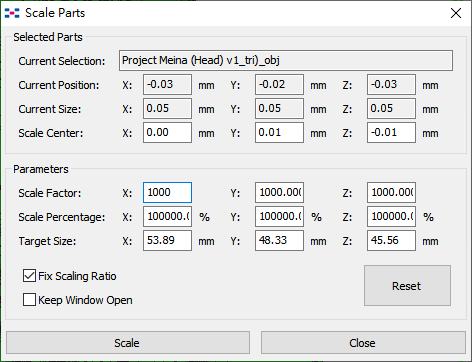The height and width of the screenshot is (362, 472).
Task: Enable the Keep Window Open checkbox
Action: click(x=29, y=300)
